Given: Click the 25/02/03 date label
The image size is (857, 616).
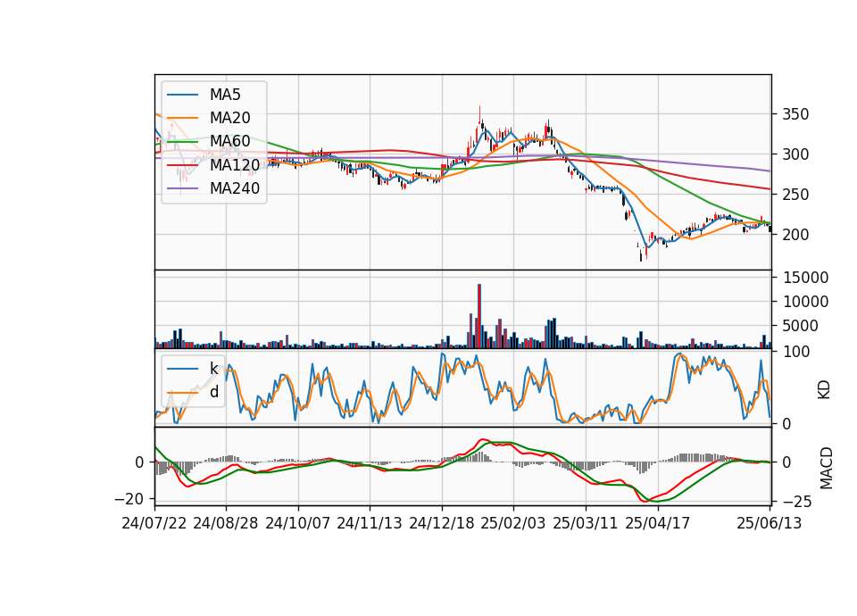Looking at the screenshot, I should pyautogui.click(x=513, y=523).
